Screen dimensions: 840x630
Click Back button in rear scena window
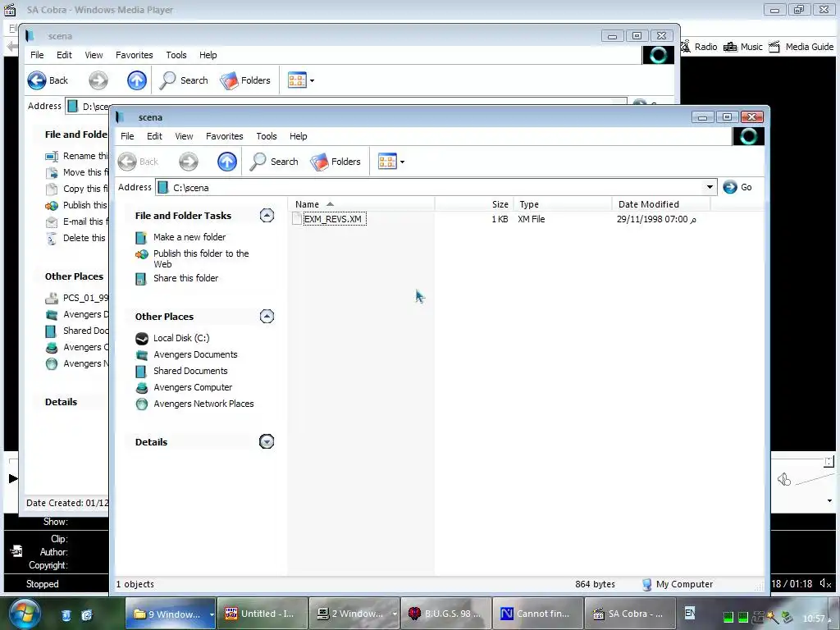pos(48,80)
